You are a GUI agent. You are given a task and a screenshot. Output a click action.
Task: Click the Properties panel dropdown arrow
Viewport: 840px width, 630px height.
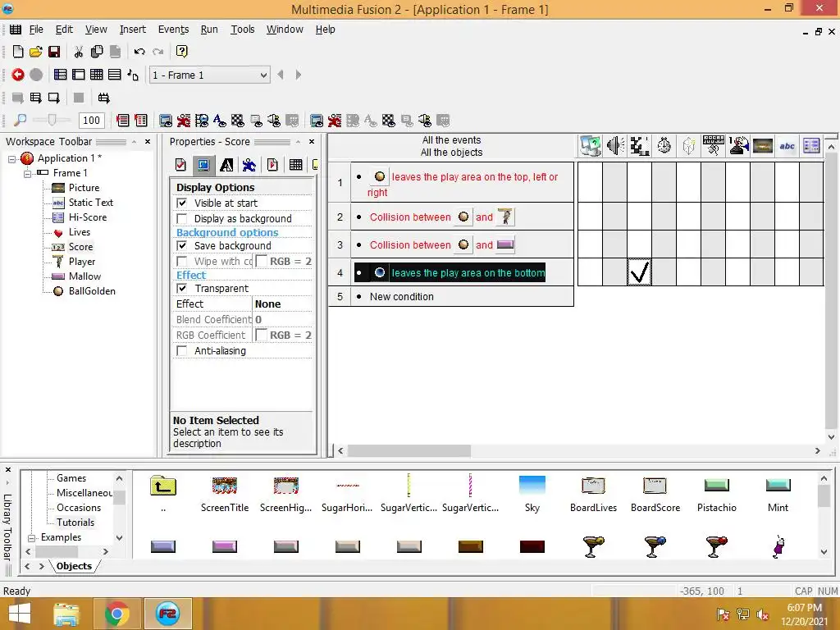click(298, 142)
